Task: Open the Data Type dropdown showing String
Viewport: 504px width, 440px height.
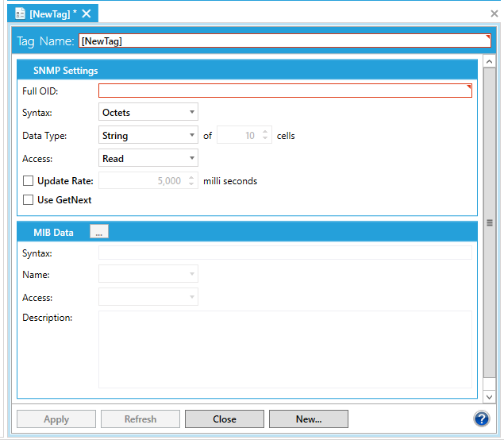Action: tap(148, 136)
